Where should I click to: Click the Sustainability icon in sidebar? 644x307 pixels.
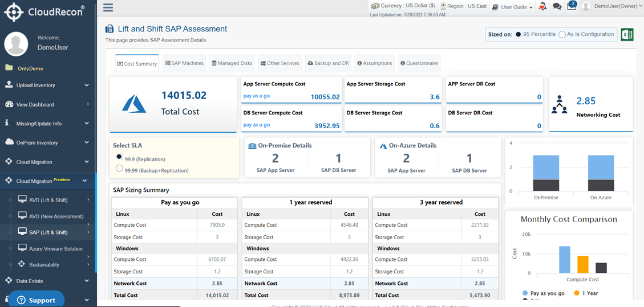coord(22,264)
